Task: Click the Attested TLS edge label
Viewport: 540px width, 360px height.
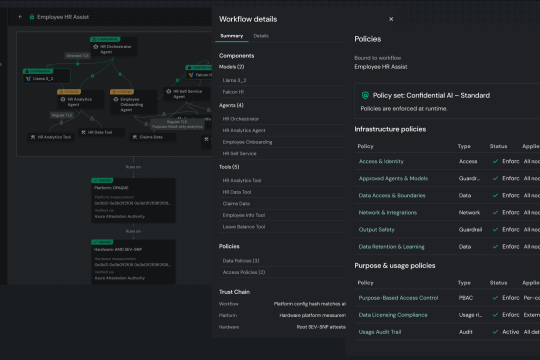Action: [x=77, y=55]
